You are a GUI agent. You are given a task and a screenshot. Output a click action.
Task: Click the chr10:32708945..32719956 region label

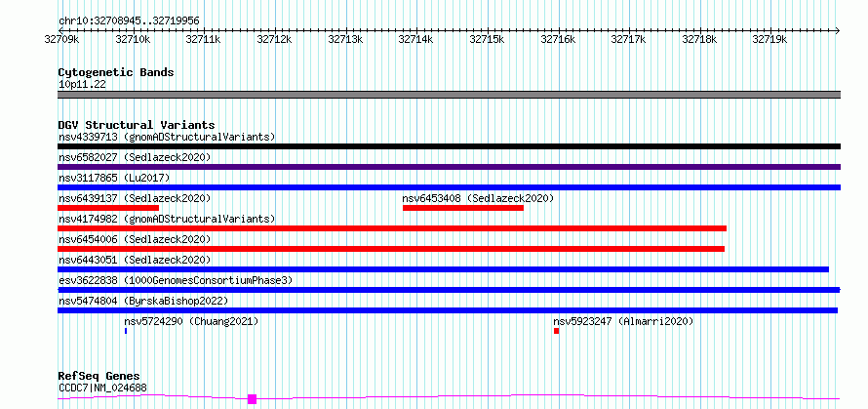(x=129, y=21)
